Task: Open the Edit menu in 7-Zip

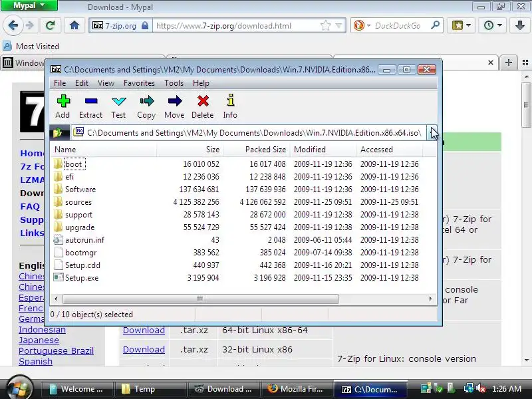Action: (81, 83)
